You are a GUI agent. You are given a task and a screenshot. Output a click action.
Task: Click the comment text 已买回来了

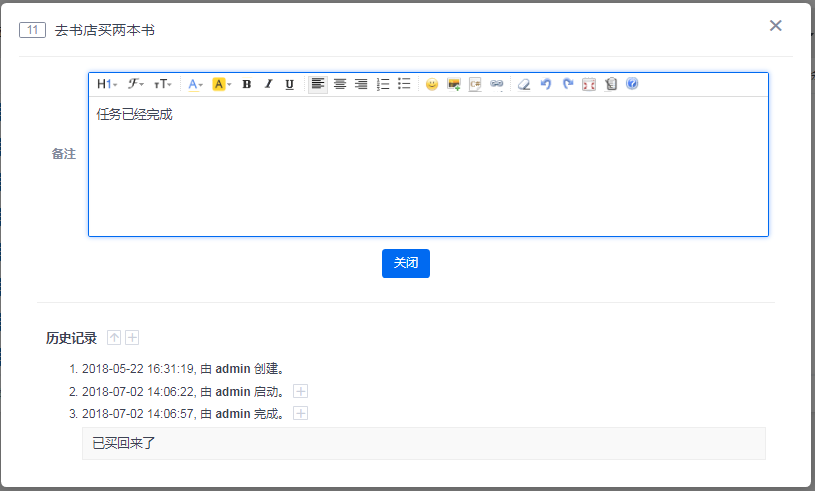pos(124,443)
